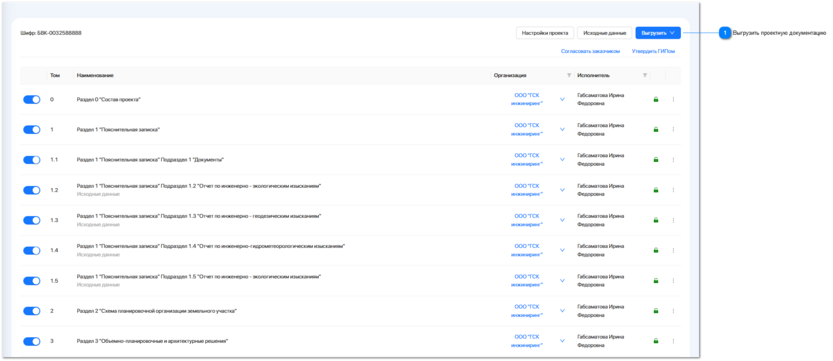Click the lock icon in volume 3 row
833x361 pixels.
point(656,341)
